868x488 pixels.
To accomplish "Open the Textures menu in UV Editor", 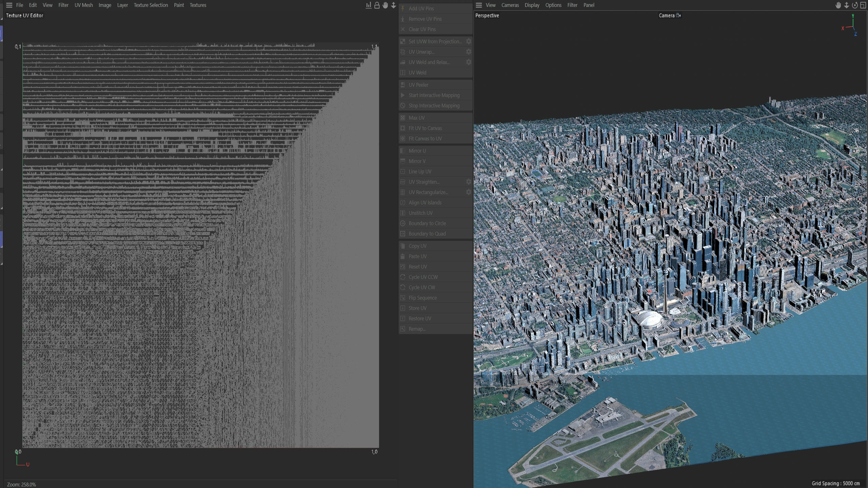I will pyautogui.click(x=198, y=5).
